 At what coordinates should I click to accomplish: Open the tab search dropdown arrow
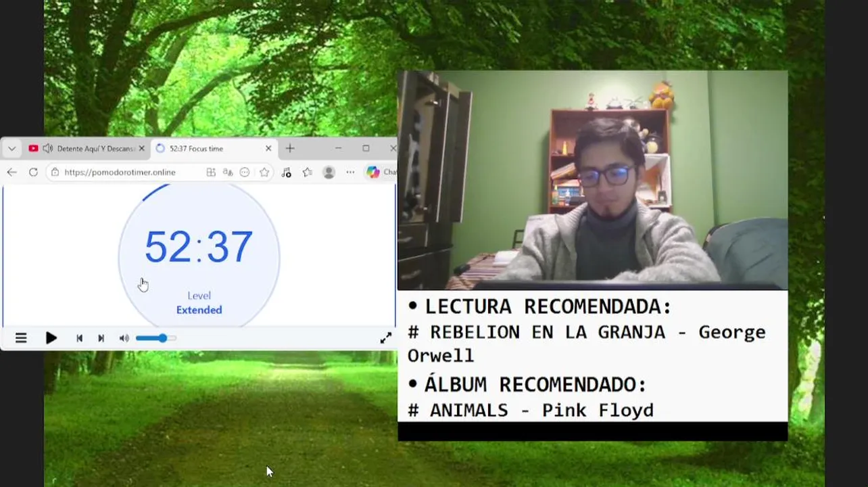11,148
